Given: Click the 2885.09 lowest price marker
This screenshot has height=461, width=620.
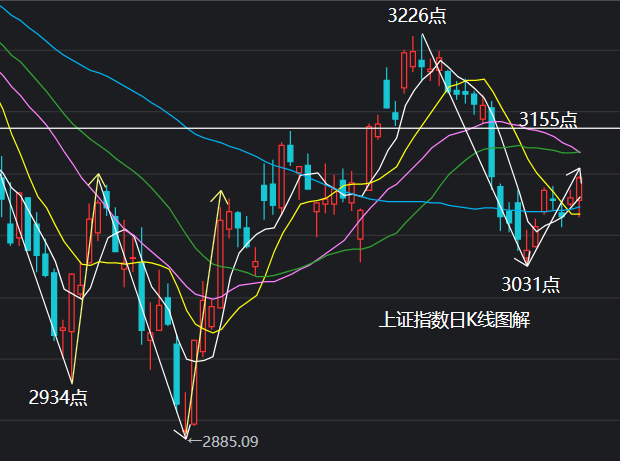Looking at the screenshot, I should click(x=223, y=442).
